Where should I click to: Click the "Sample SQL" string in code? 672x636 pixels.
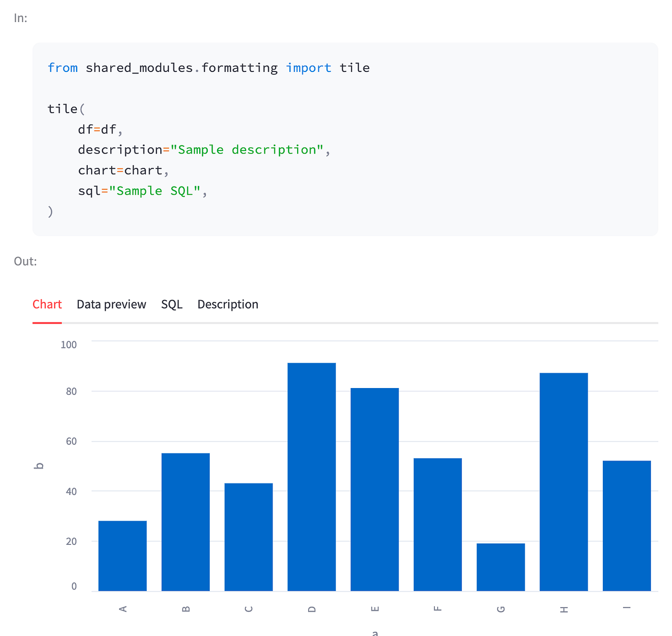click(x=155, y=191)
